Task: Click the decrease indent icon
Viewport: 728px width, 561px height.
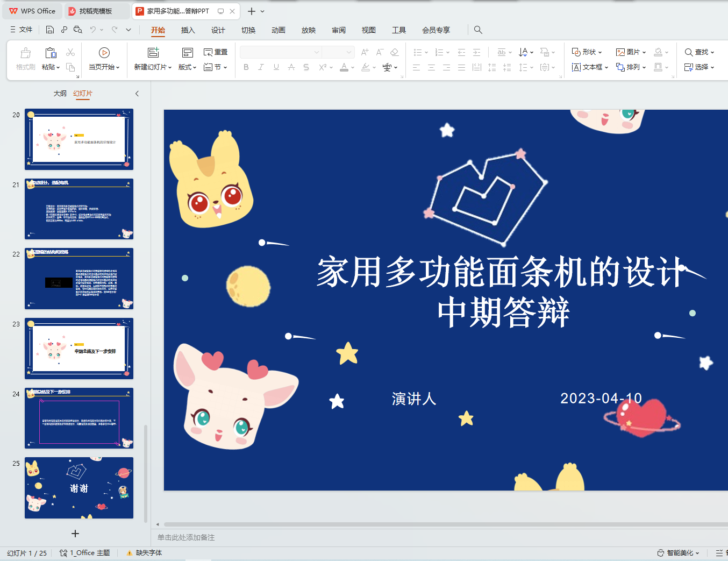Action: click(x=461, y=52)
